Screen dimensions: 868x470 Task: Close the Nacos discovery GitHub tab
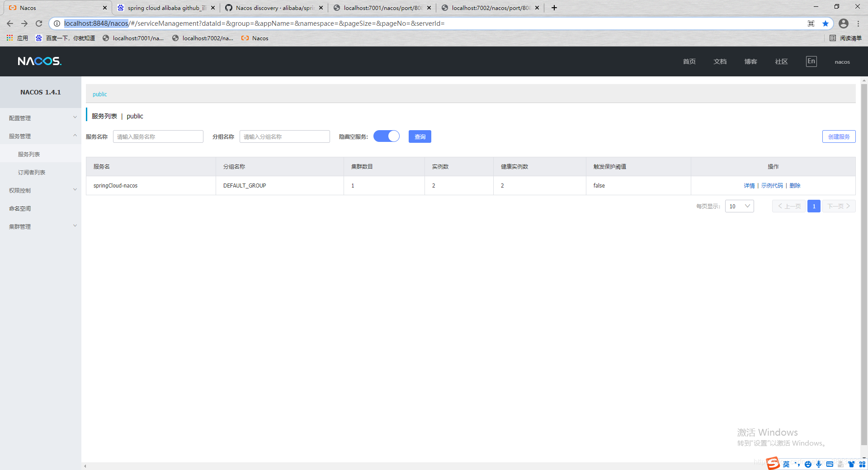pyautogui.click(x=321, y=8)
